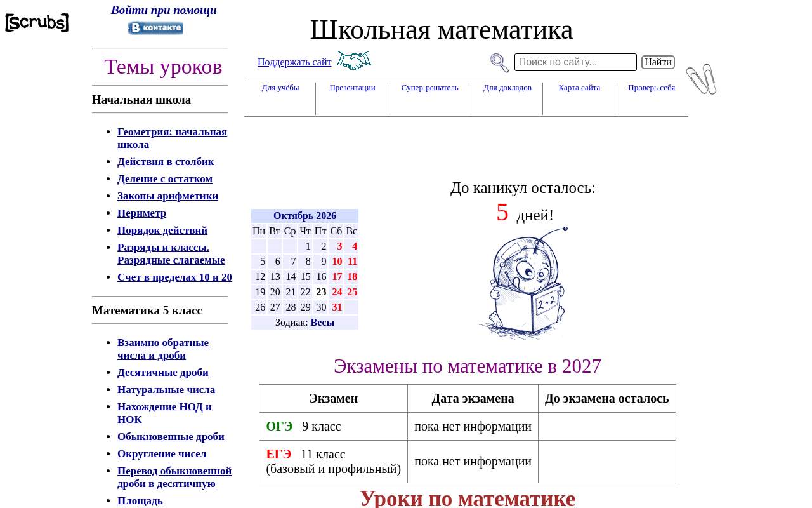The height and width of the screenshot is (508, 812).
Task: Log in with the VKontakte button
Action: (155, 28)
